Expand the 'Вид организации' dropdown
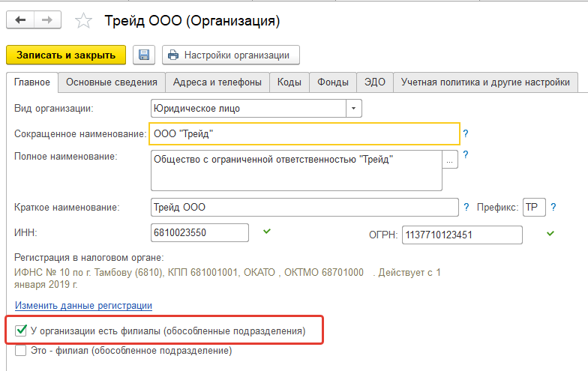This screenshot has width=588, height=371. click(353, 109)
